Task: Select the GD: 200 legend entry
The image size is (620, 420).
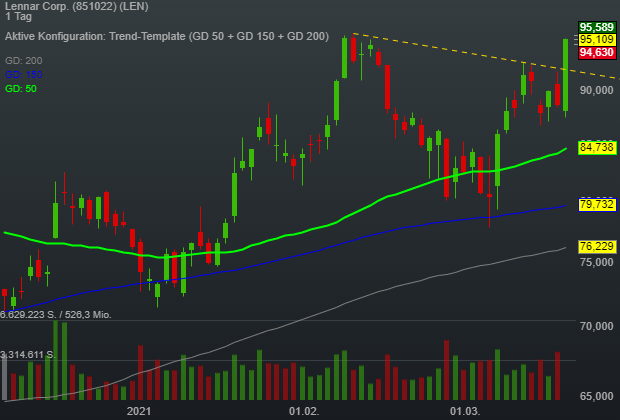Action: 24,61
